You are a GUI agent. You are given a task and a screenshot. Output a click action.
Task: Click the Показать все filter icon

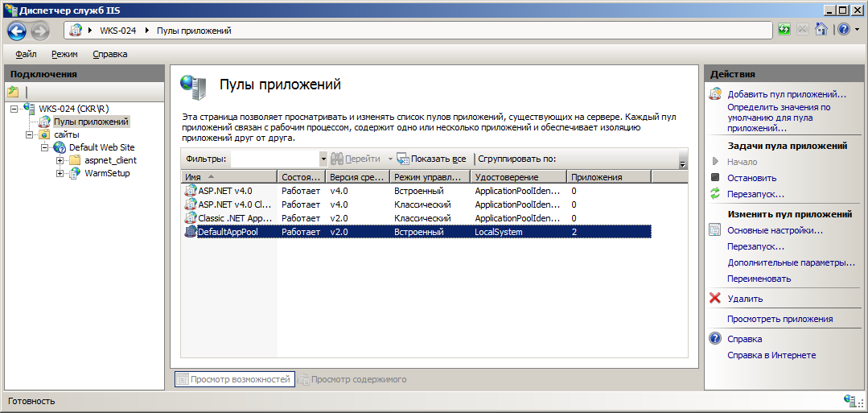click(x=402, y=159)
